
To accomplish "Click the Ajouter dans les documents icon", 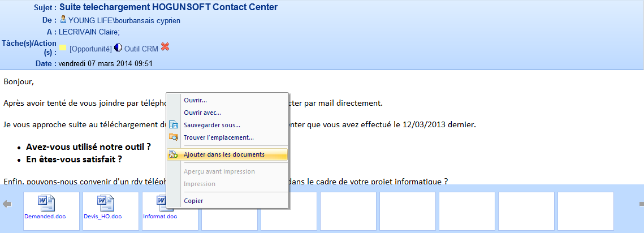I will (174, 155).
